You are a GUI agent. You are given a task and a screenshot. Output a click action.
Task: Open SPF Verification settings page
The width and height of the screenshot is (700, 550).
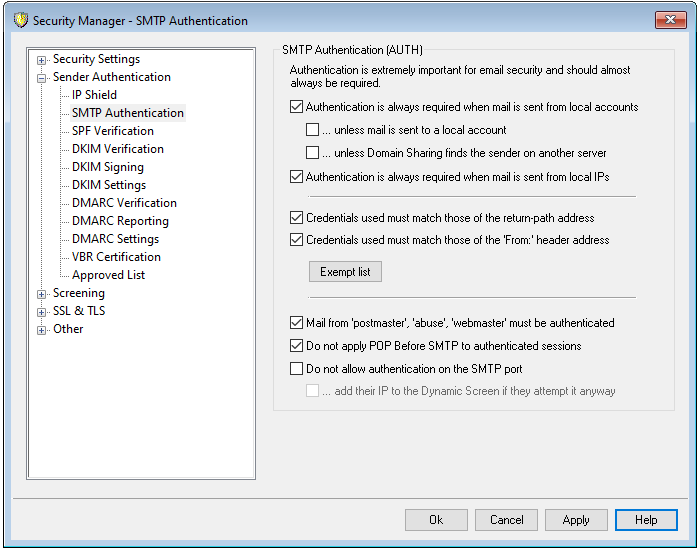tap(112, 131)
